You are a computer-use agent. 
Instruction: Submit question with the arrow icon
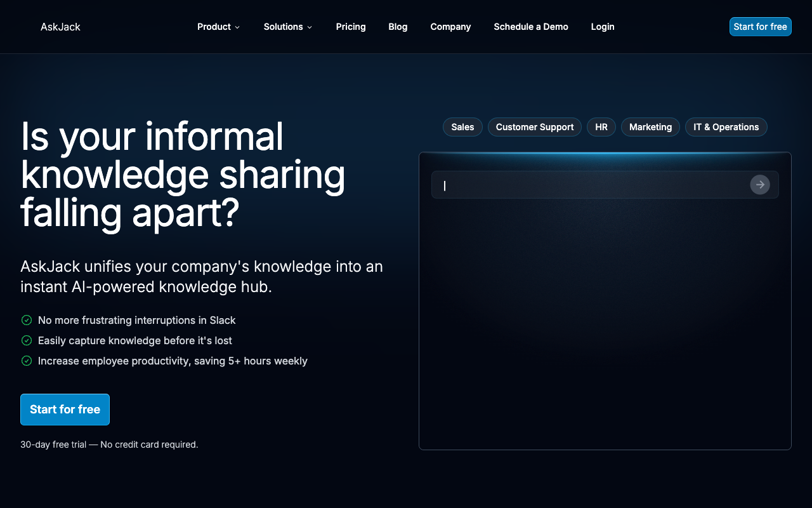(760, 185)
